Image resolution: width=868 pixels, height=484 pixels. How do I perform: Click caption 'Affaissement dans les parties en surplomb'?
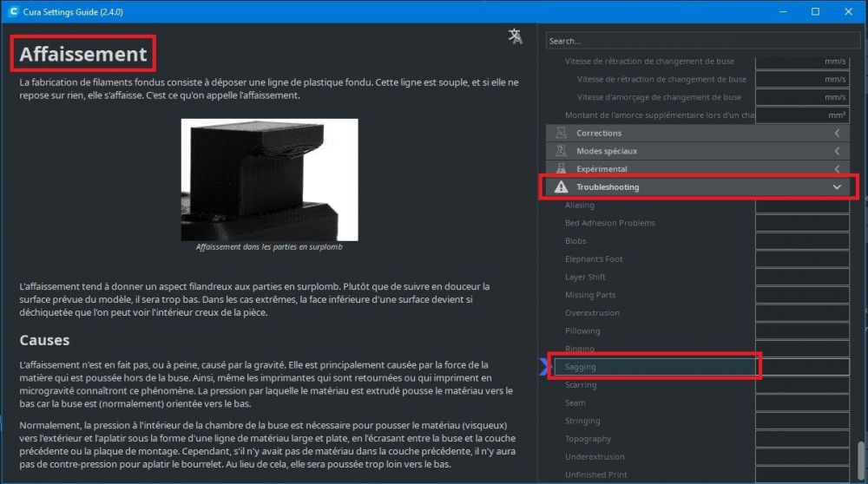tap(269, 246)
